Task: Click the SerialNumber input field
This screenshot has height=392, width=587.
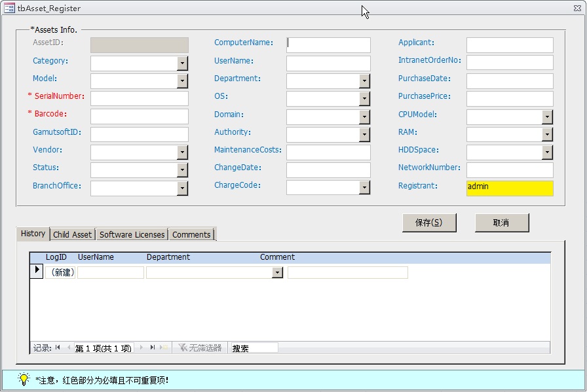Action: pyautogui.click(x=139, y=99)
